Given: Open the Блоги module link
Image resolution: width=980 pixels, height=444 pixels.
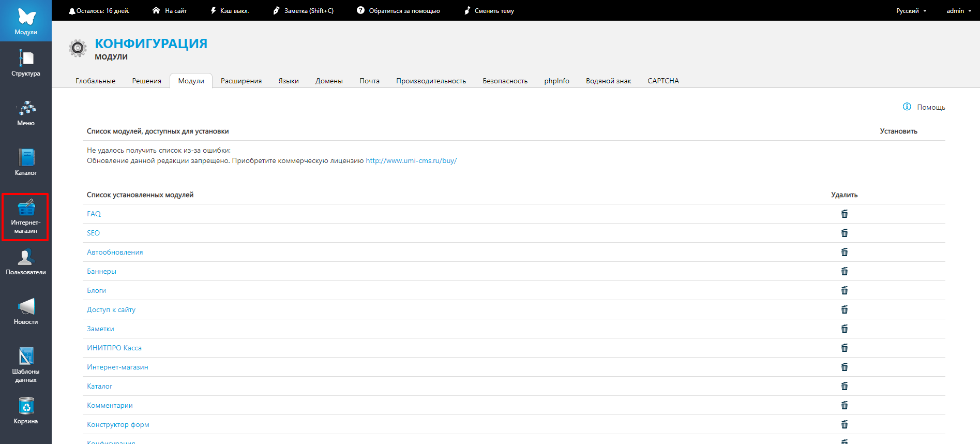Looking at the screenshot, I should (96, 290).
